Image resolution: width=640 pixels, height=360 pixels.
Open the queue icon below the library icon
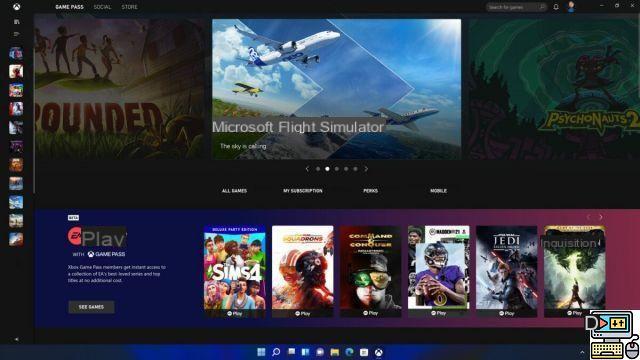tap(16, 34)
